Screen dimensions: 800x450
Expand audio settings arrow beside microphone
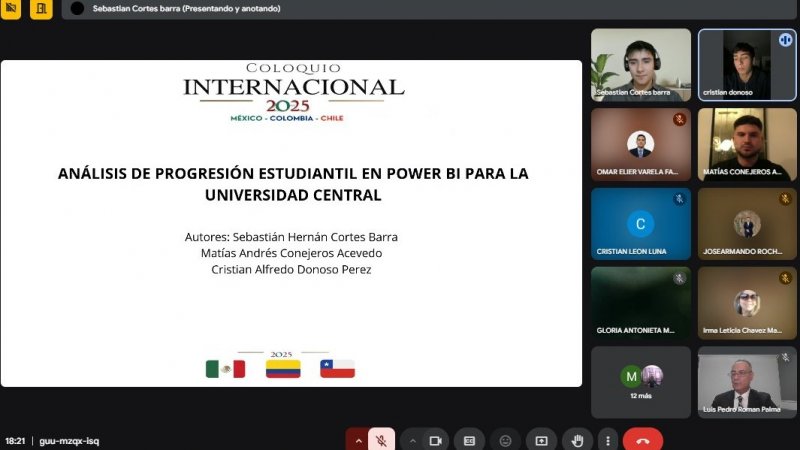(358, 440)
